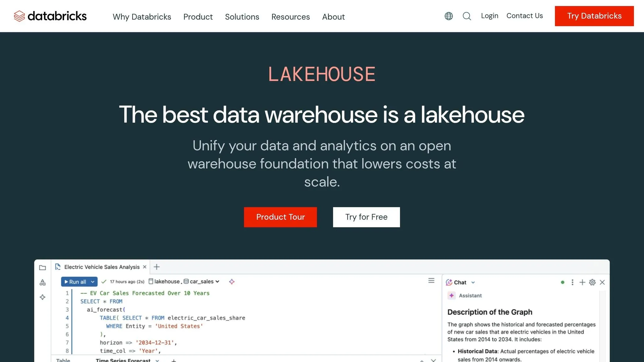Open the language globe selector
This screenshot has width=644, height=362.
[x=449, y=16]
